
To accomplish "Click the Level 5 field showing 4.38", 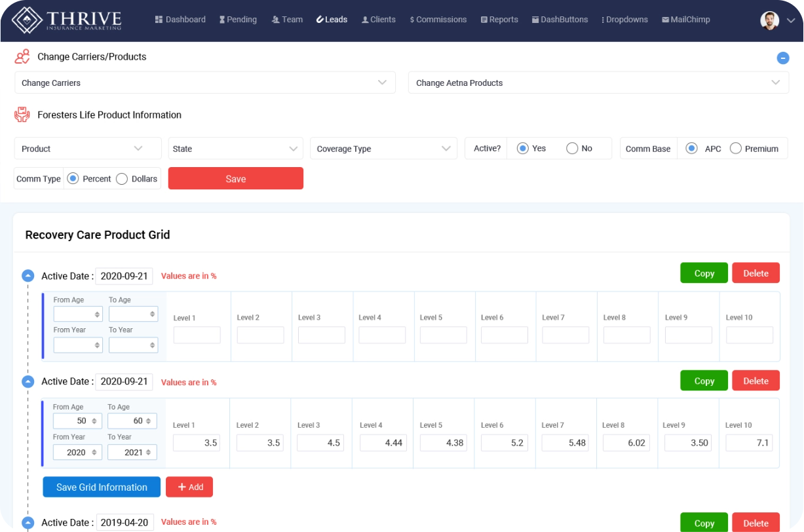I will [444, 443].
